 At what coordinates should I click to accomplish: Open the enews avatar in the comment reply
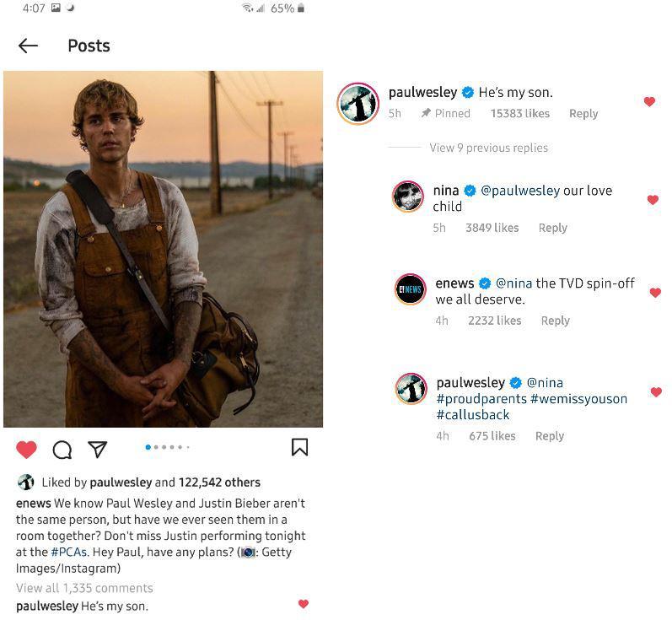click(x=411, y=289)
